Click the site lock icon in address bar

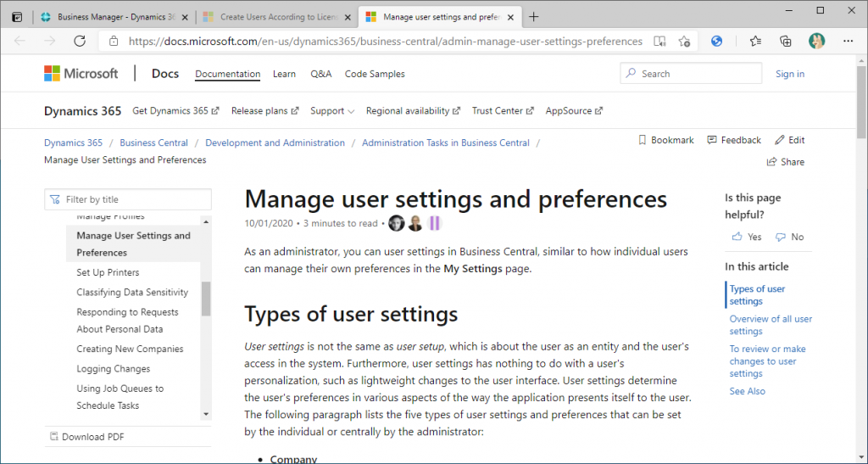coord(114,41)
